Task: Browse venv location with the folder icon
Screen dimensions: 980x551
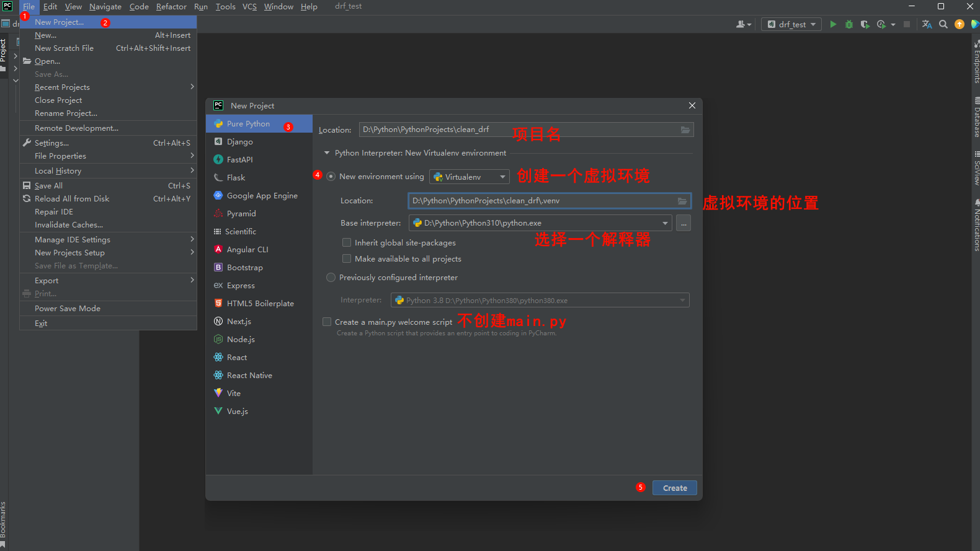Action: coord(682,201)
